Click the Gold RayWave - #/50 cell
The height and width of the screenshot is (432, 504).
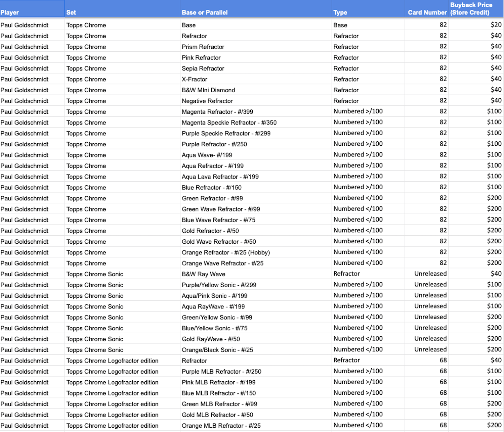pos(211,339)
